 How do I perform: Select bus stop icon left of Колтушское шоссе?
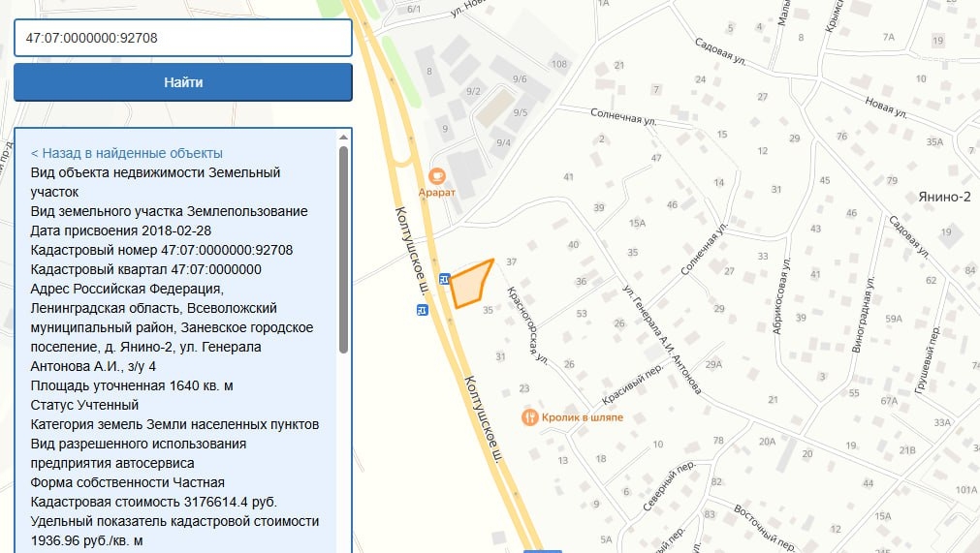[x=422, y=310]
